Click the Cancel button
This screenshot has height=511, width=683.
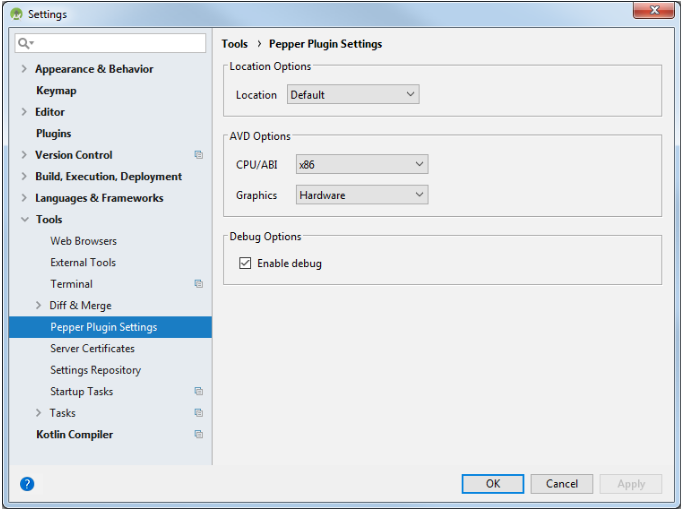pos(561,484)
